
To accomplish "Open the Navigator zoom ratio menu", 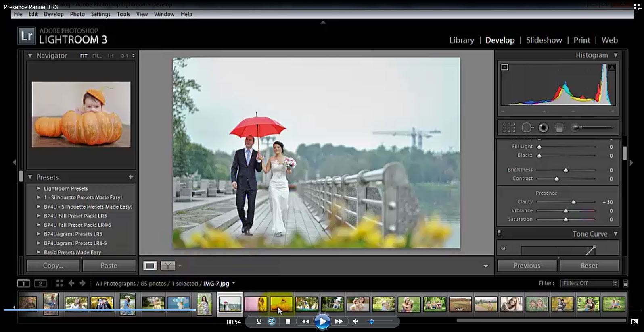I will pyautogui.click(x=133, y=56).
